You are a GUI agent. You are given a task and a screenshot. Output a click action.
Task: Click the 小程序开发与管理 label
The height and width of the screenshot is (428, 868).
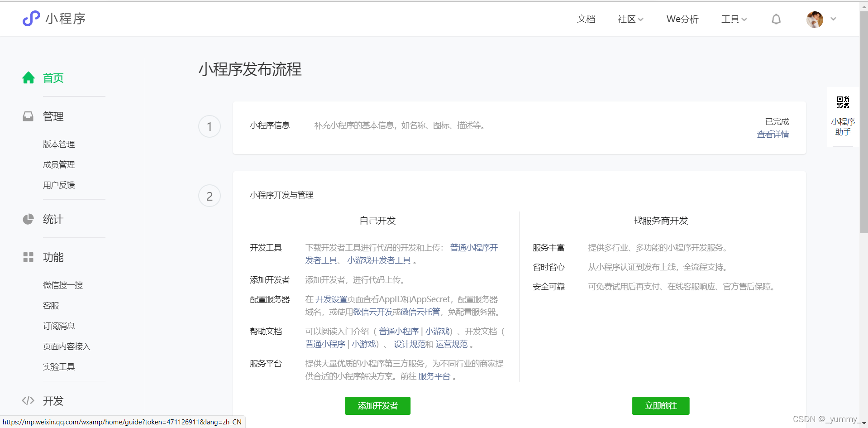coord(281,195)
